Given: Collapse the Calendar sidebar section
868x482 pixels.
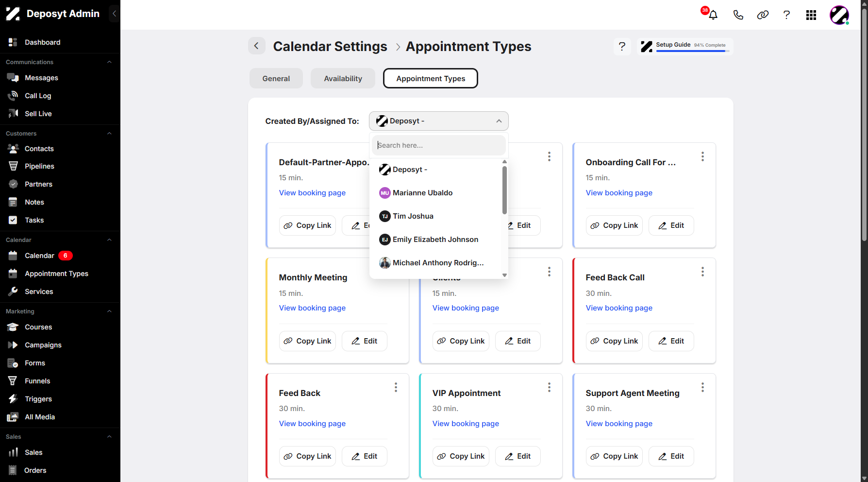Looking at the screenshot, I should tap(109, 240).
